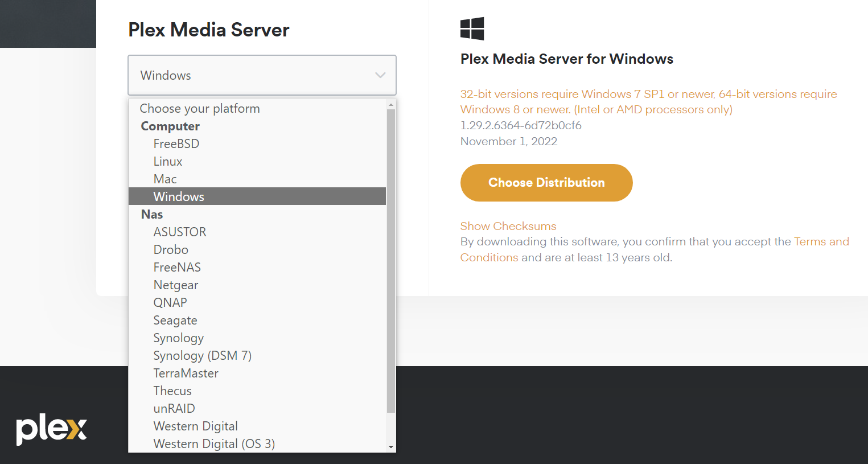Click the platform dropdown chevron arrow
The image size is (868, 464).
380,75
